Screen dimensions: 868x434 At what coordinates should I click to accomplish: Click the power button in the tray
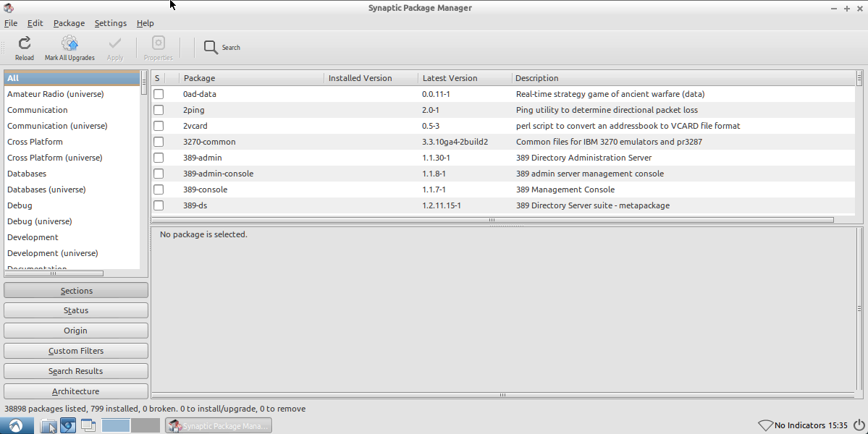857,425
